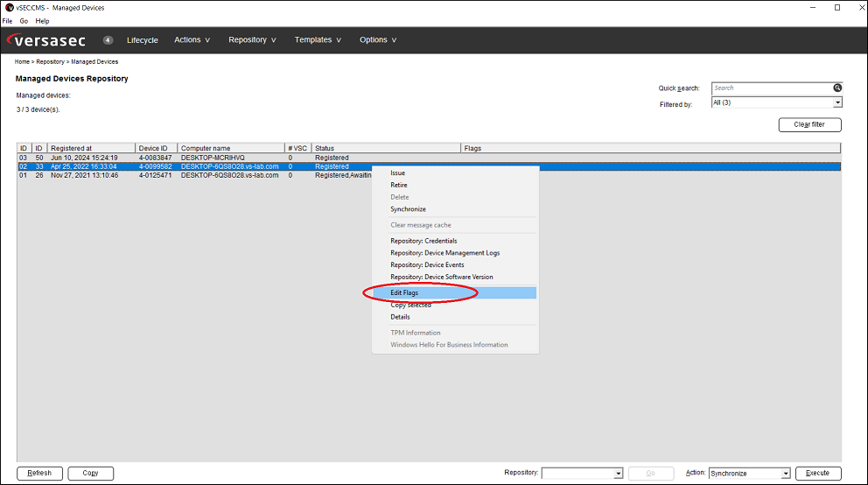Click the Nov 27, 2021 13:10:46 cell
The height and width of the screenshot is (485, 868).
pyautogui.click(x=85, y=175)
